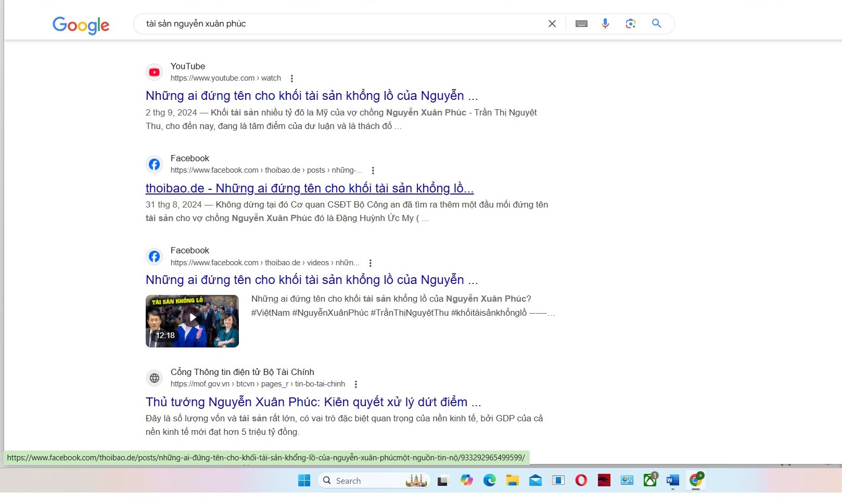The image size is (842, 504).
Task: Click inside the Google search text field
Action: point(338,24)
